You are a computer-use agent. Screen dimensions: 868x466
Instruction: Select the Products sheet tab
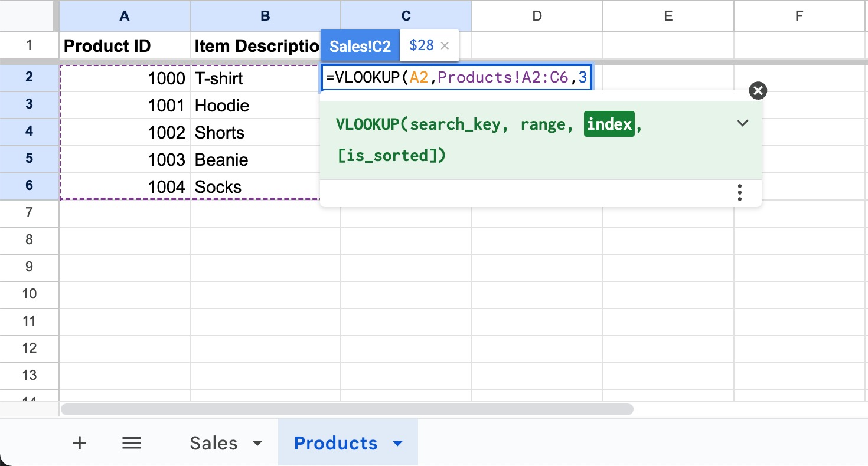[335, 442]
